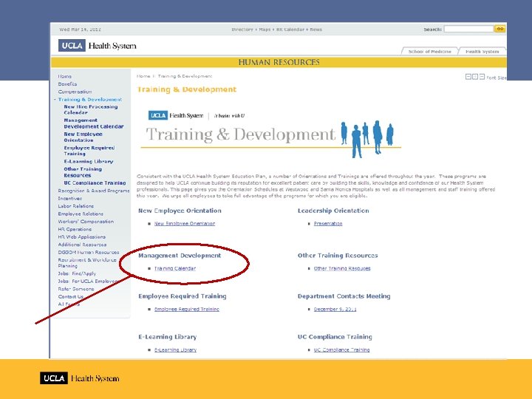Click the Home breadcrumb link
Screen dimensions: 532x399
(x=143, y=76)
